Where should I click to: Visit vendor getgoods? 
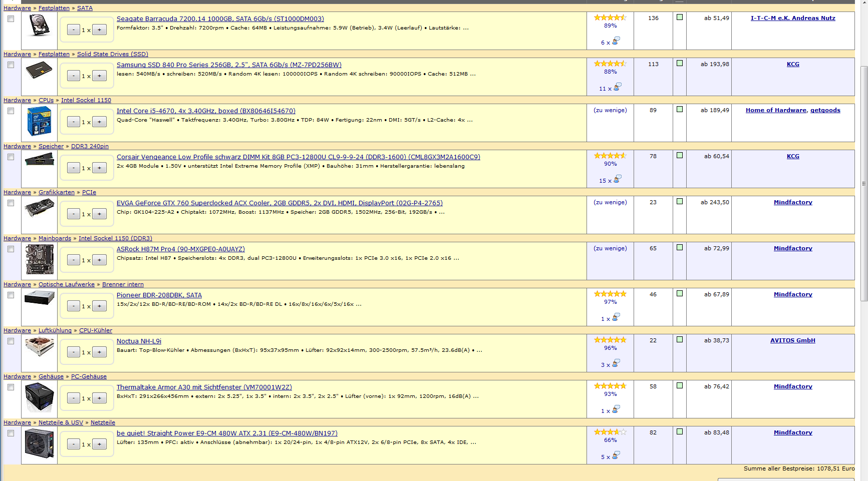click(825, 110)
